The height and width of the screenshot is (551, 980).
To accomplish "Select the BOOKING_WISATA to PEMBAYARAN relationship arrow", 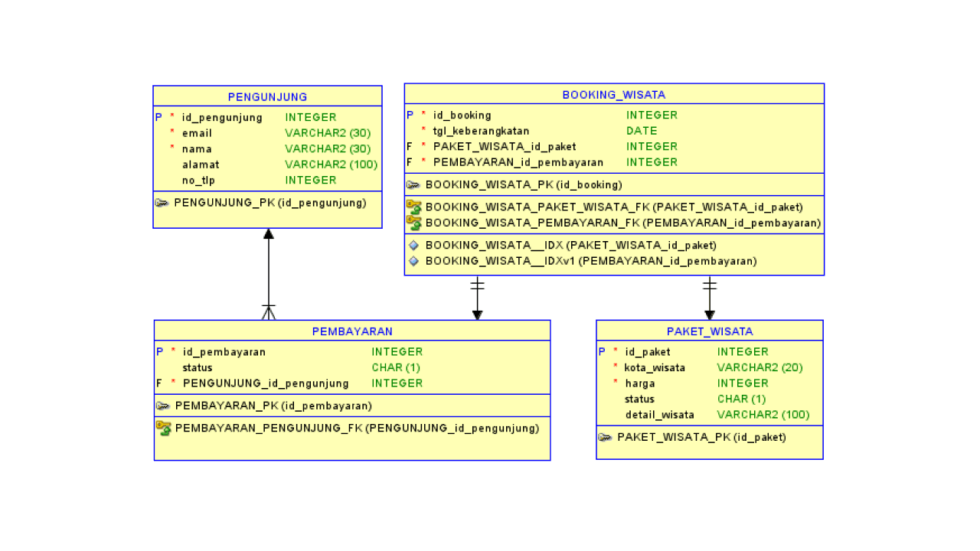I will click(477, 298).
